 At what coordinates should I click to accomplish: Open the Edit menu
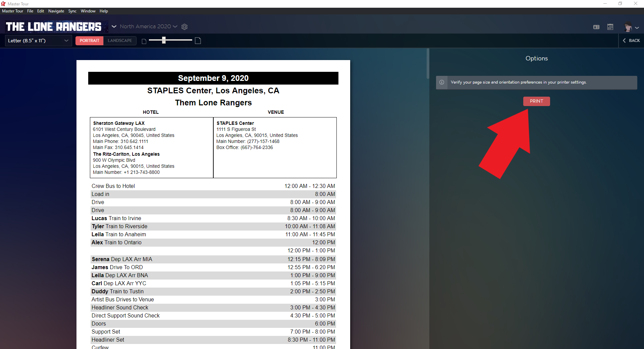(41, 11)
